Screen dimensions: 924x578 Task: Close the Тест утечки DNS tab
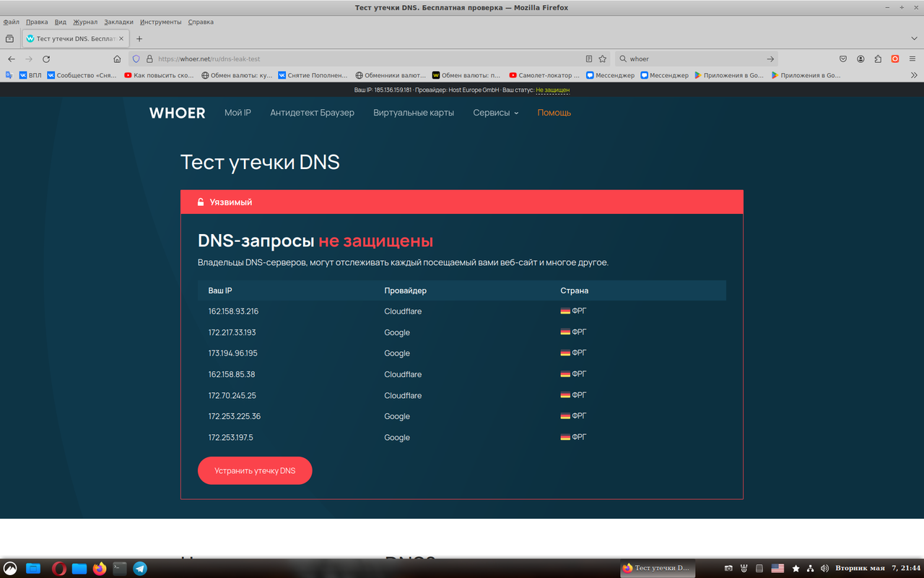(x=121, y=39)
